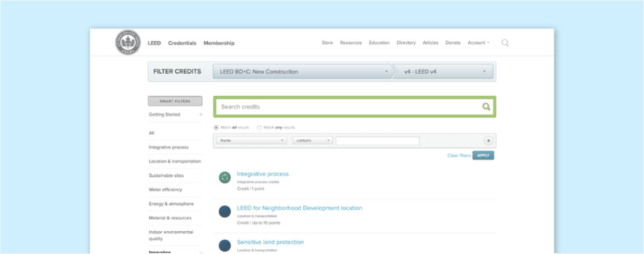This screenshot has width=644, height=254.
Task: Open Credentials menu in header
Action: pyautogui.click(x=182, y=43)
